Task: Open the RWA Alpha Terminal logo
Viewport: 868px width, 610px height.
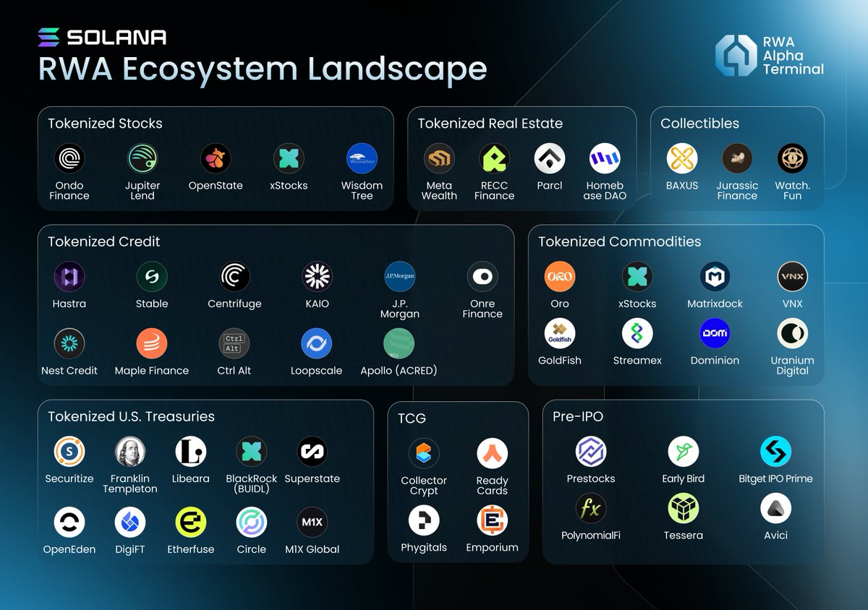Action: [770, 55]
